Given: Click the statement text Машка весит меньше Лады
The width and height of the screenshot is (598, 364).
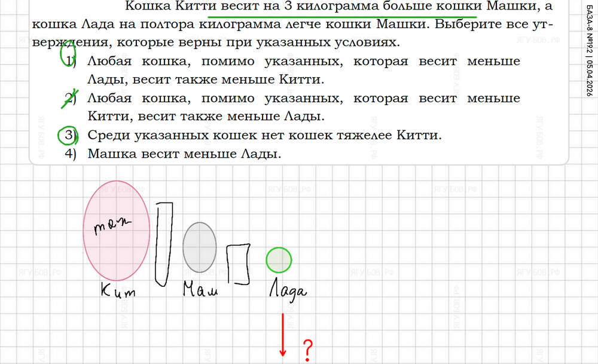Looking at the screenshot, I should click(184, 154).
